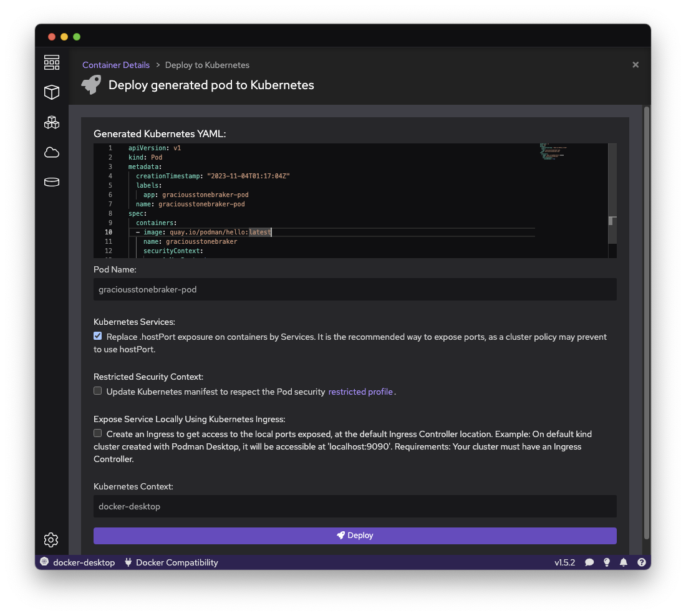Click the rocket icon beside the page title
This screenshot has width=686, height=616.
tap(92, 84)
